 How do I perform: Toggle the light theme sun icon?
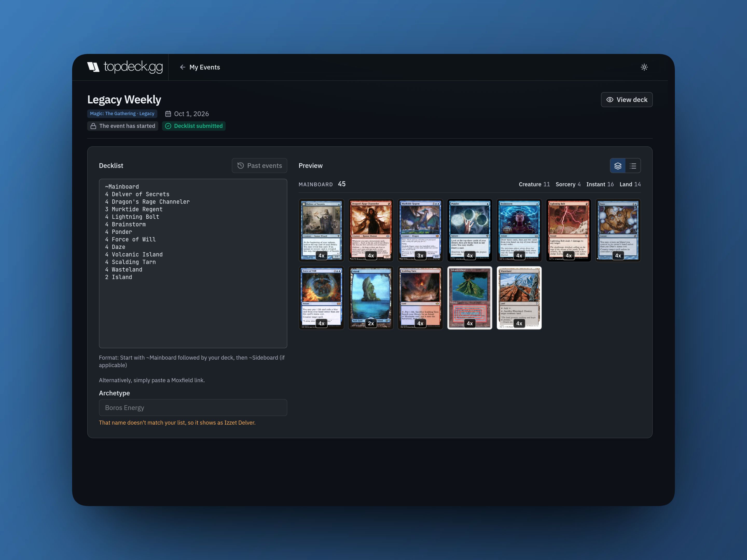[644, 67]
